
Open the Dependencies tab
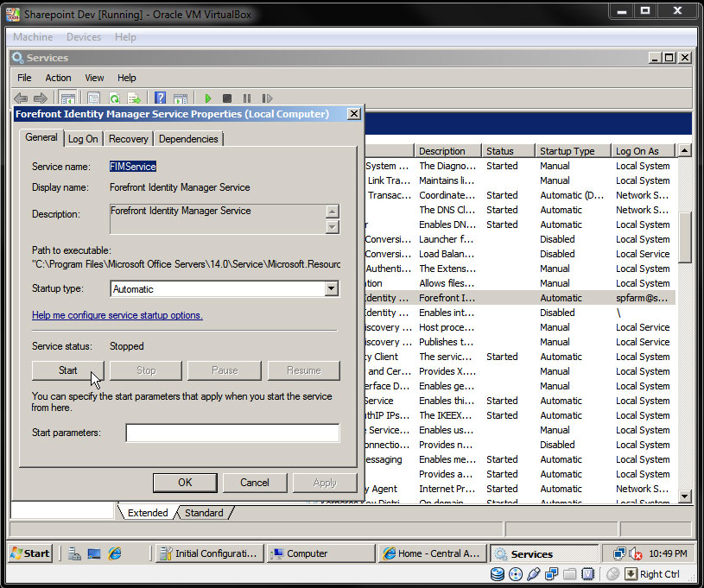tap(188, 139)
